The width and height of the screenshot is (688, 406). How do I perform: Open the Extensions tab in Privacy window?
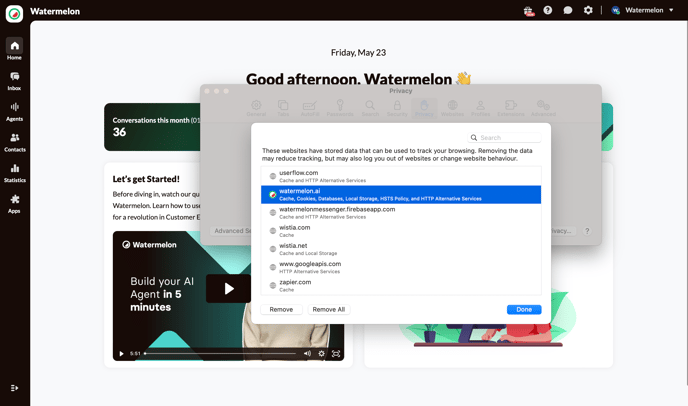pos(511,108)
